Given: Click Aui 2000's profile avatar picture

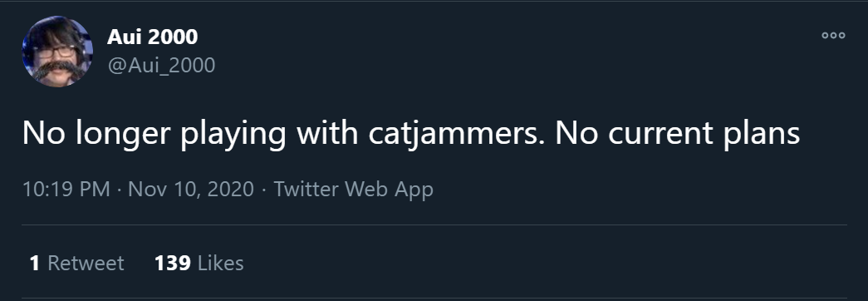Looking at the screenshot, I should click(57, 51).
